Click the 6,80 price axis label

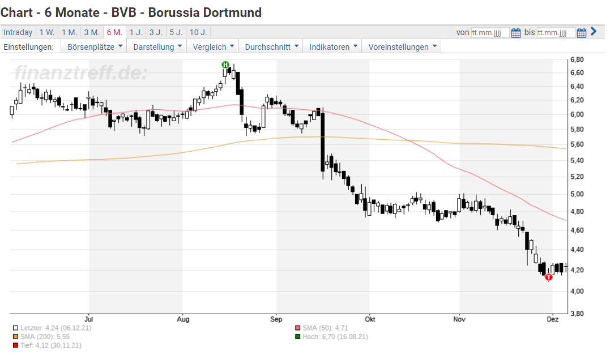tap(577, 60)
